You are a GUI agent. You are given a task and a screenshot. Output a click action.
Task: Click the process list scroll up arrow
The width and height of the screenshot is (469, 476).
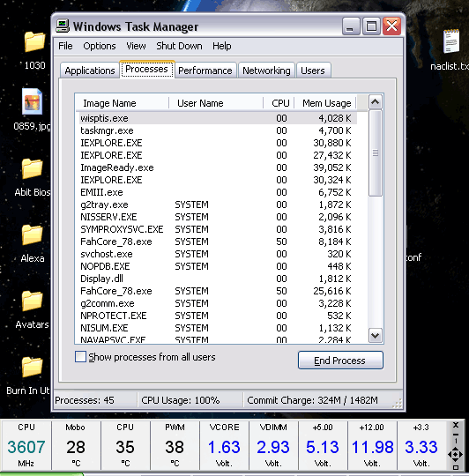[376, 101]
